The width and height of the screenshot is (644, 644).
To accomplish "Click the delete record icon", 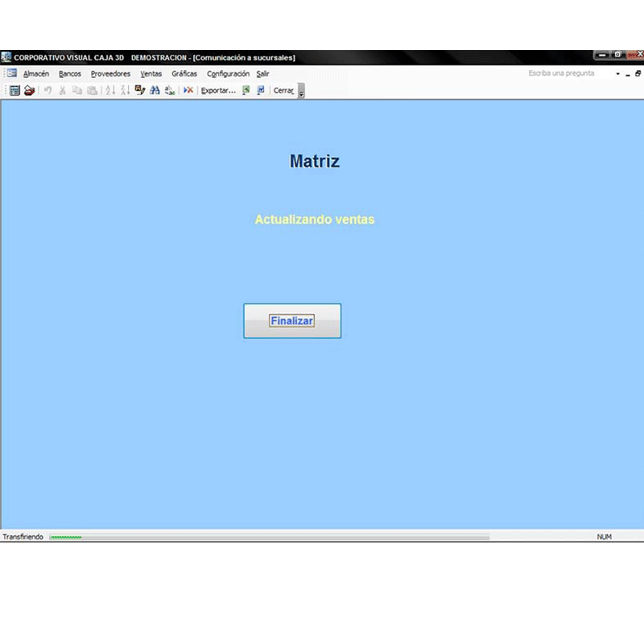I will (188, 90).
